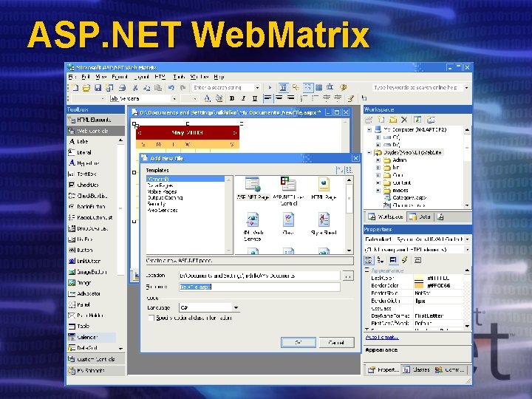Click Cancel in Add New File dialog
Viewport: 532px width, 399px height.
pos(337,342)
